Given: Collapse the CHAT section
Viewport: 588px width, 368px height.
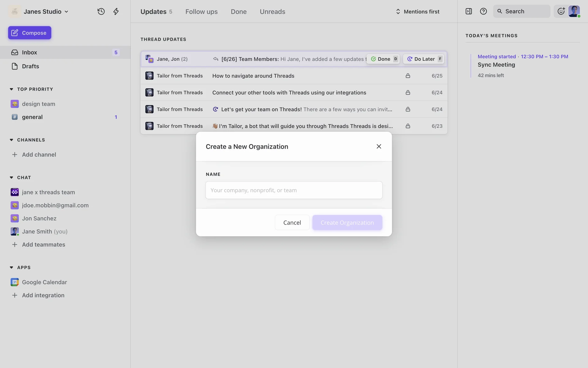Looking at the screenshot, I should click(12, 178).
